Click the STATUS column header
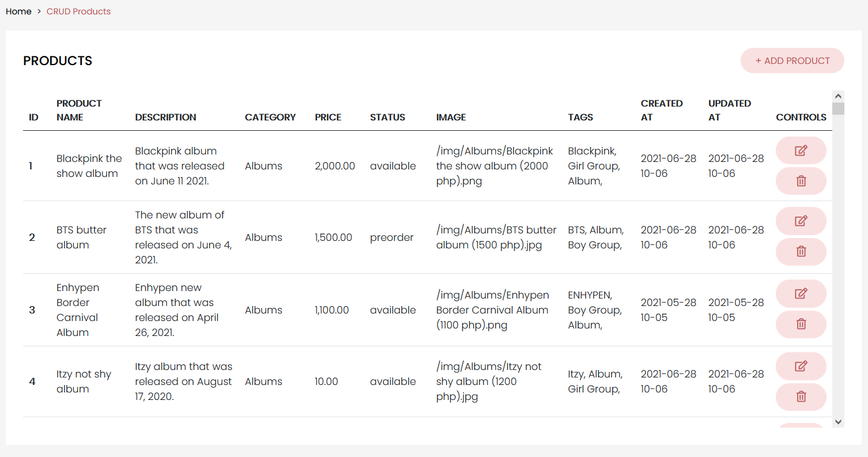Image resolution: width=868 pixels, height=457 pixels. tap(387, 117)
